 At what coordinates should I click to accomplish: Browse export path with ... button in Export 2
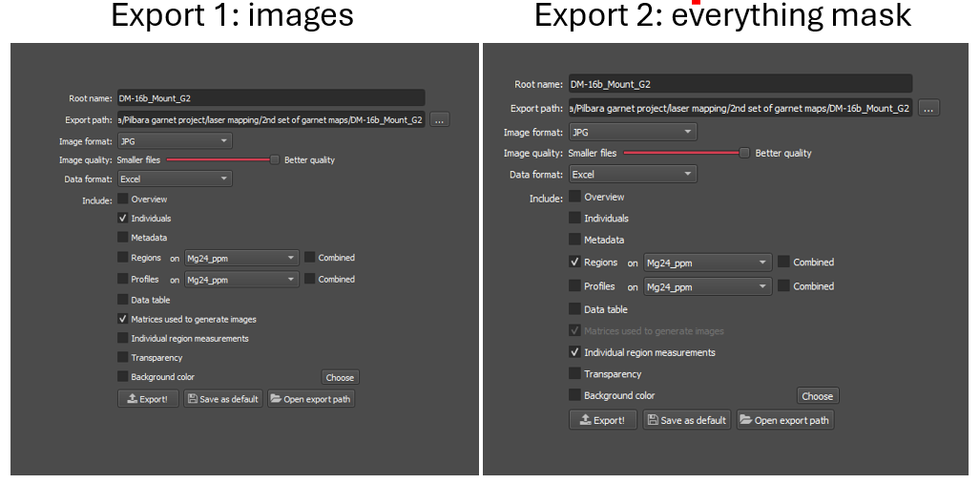[x=928, y=108]
